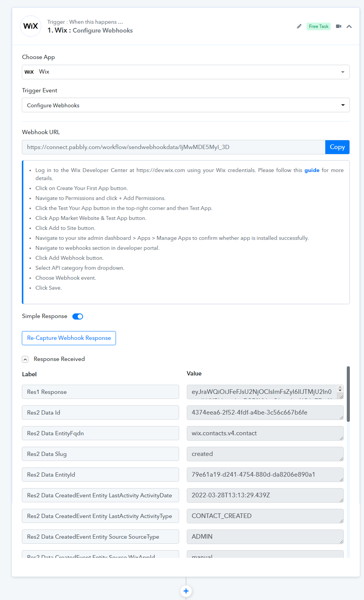This screenshot has height=600, width=364.
Task: Toggle the Simple Response switch
Action: point(78,316)
